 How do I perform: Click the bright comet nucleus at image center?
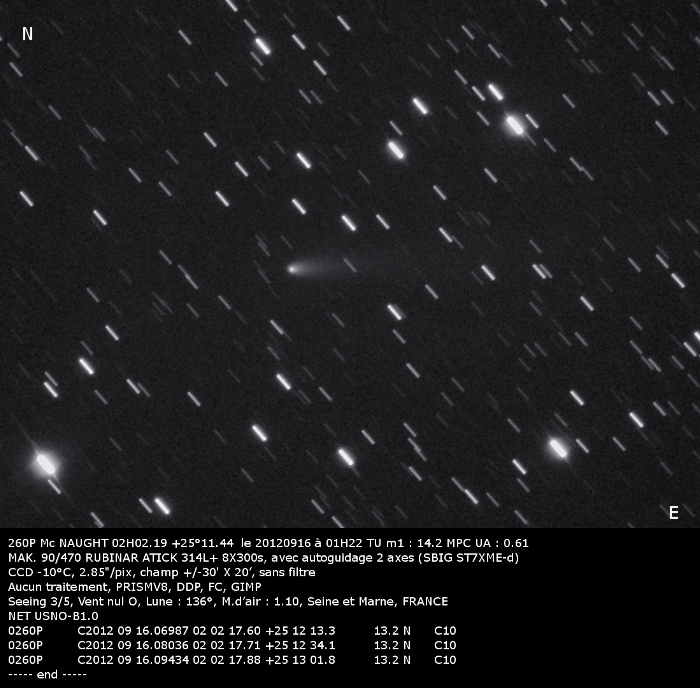pyautogui.click(x=292, y=268)
